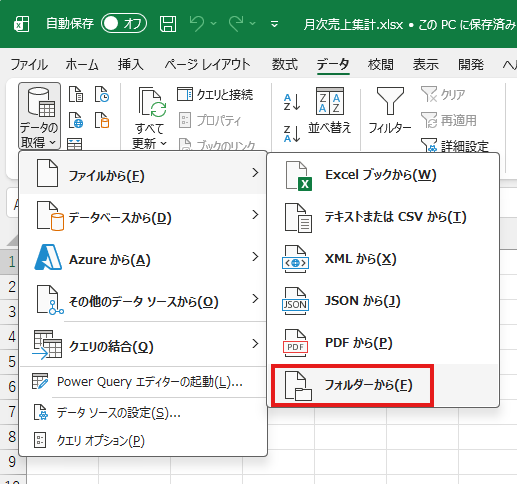Click the 再適用 button

pyautogui.click(x=448, y=120)
